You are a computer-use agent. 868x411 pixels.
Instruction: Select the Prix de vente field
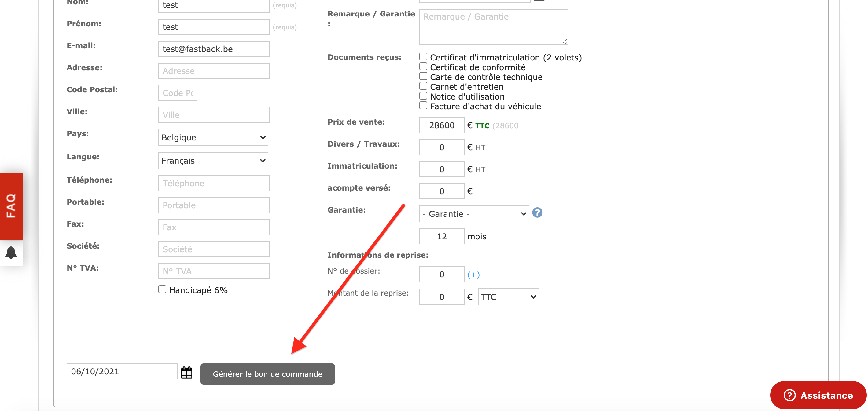(442, 125)
